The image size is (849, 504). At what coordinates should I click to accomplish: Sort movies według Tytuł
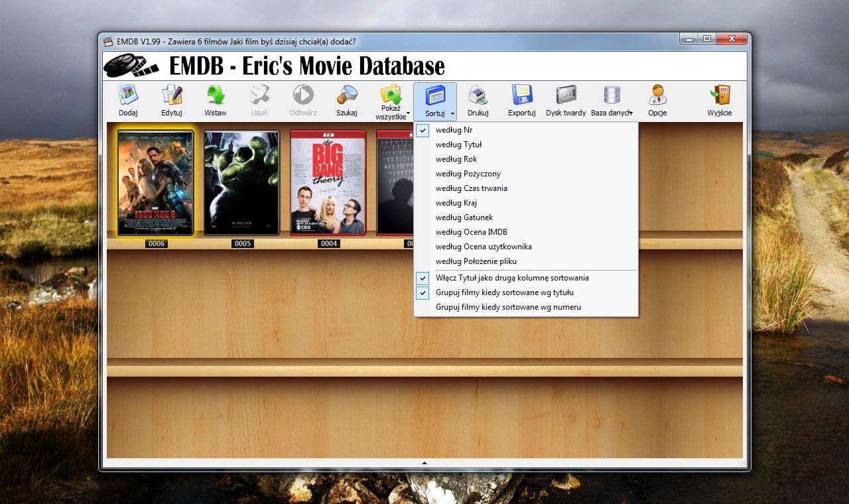pyautogui.click(x=526, y=145)
